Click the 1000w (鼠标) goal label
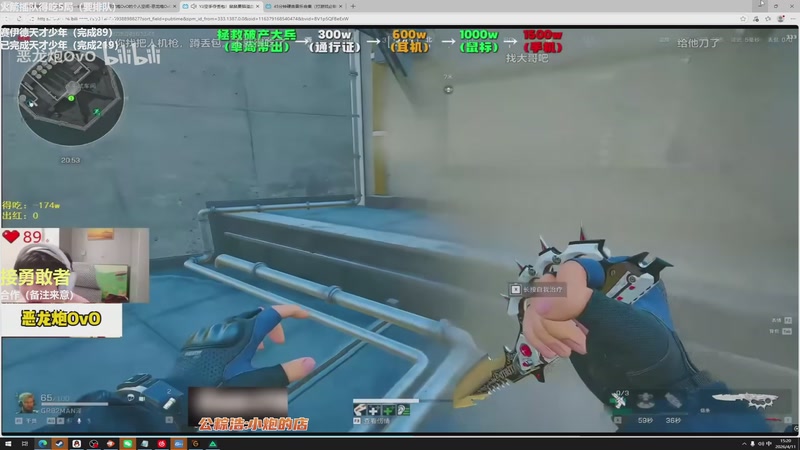This screenshot has width=800, height=450. pos(479,41)
